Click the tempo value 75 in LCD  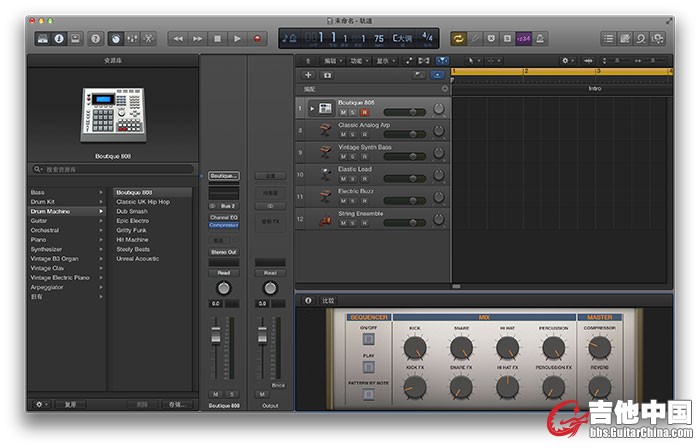pos(379,39)
